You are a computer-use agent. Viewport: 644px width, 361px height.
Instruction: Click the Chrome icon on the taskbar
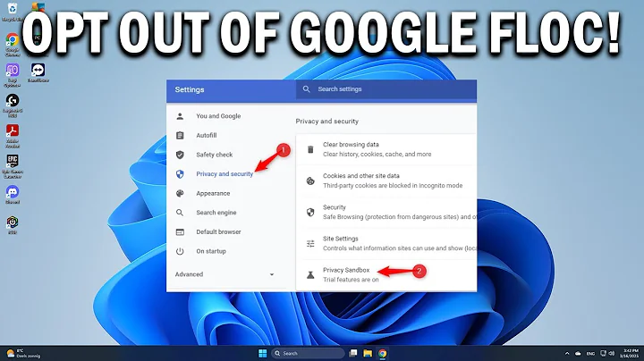pos(383,353)
